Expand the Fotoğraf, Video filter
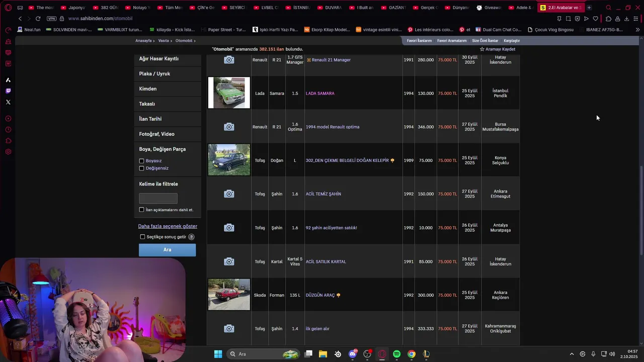The height and width of the screenshot is (362, 644). click(168, 134)
